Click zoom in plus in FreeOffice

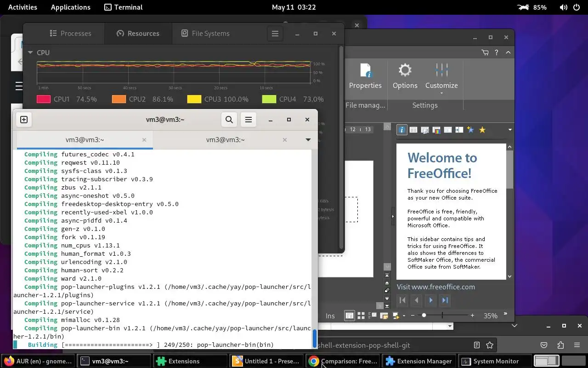point(472,316)
